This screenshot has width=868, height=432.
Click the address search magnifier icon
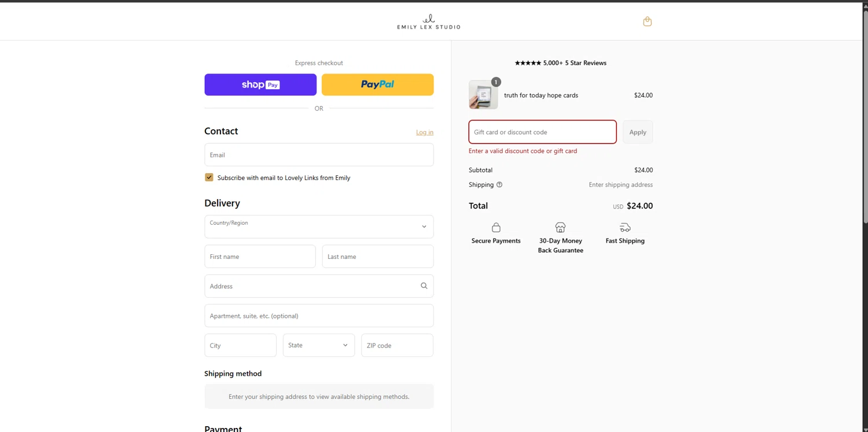(x=424, y=286)
